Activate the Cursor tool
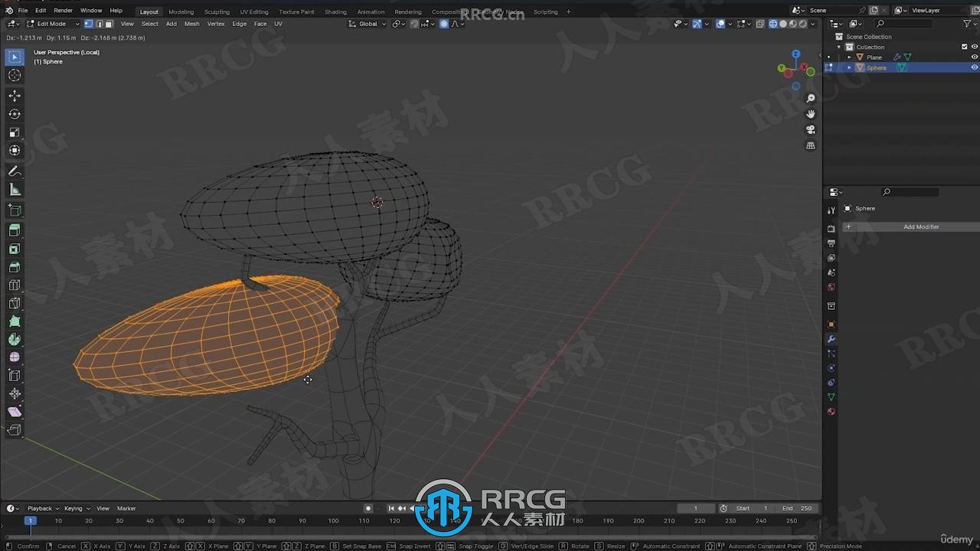Viewport: 980px width, 551px height. pyautogui.click(x=15, y=75)
